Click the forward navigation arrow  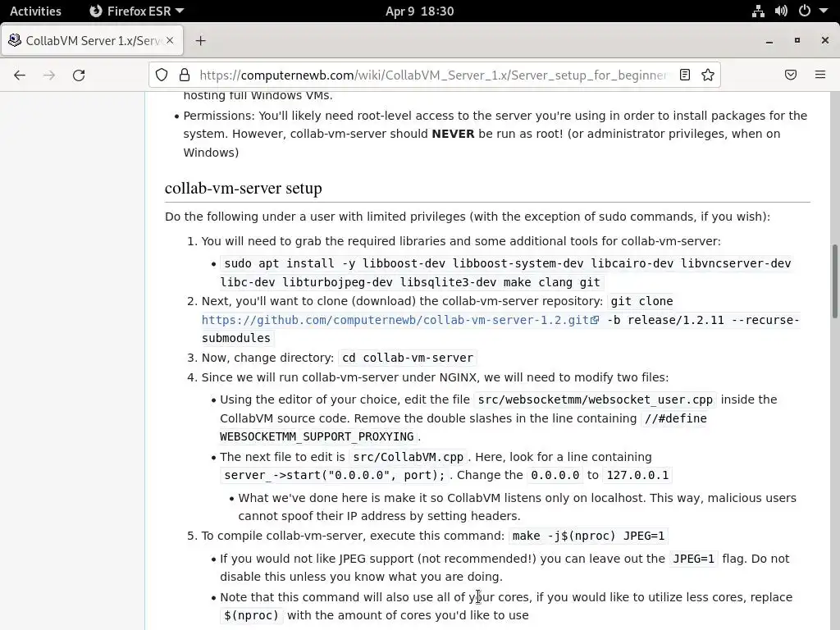click(49, 75)
